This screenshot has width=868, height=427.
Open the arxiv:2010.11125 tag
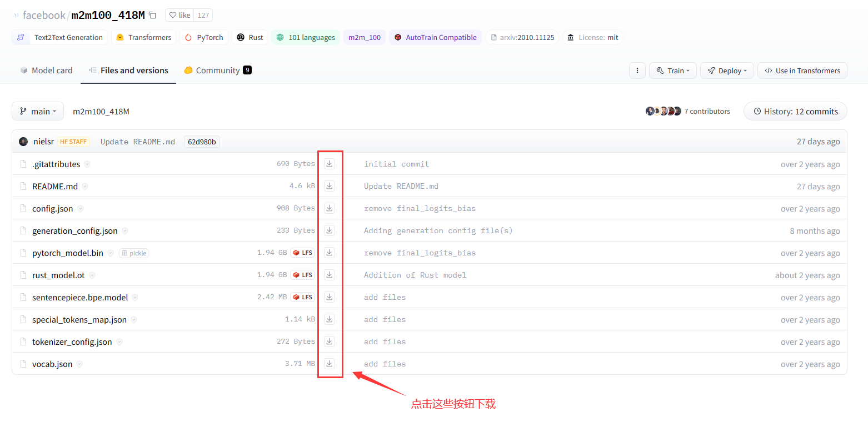pos(522,37)
